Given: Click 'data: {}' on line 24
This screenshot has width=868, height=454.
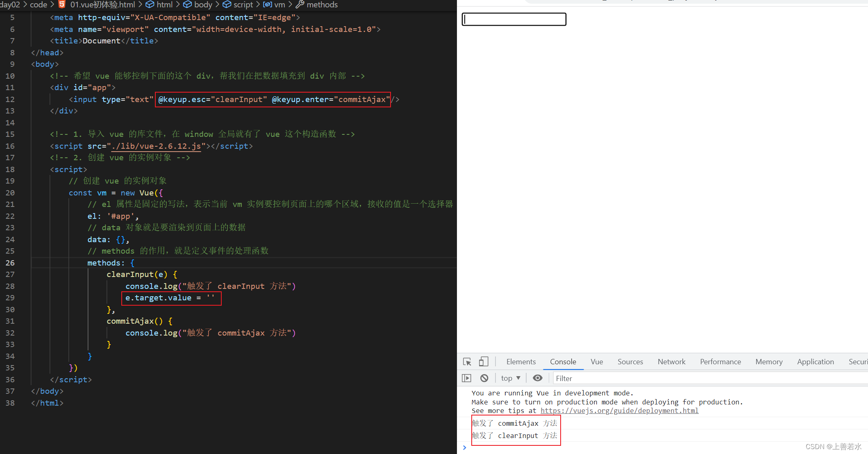Looking at the screenshot, I should coord(106,239).
